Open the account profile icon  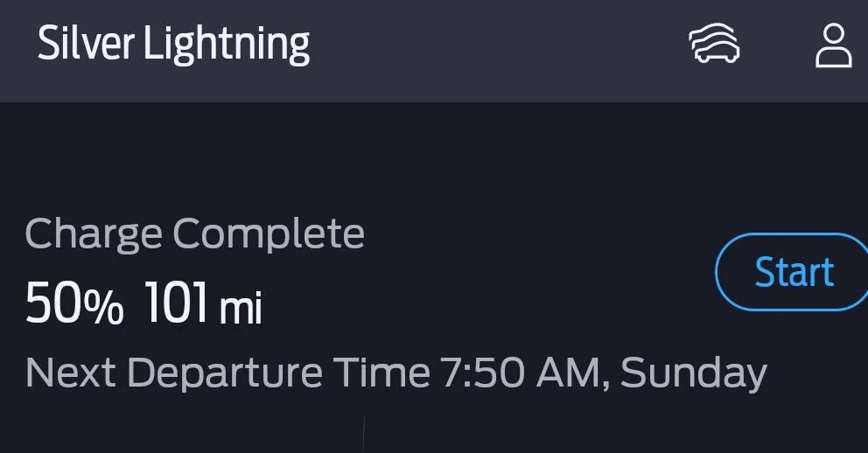pos(833,45)
